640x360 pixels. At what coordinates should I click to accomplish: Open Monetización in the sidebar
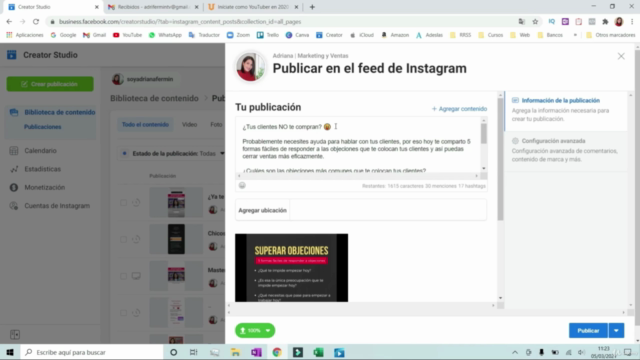click(44, 187)
